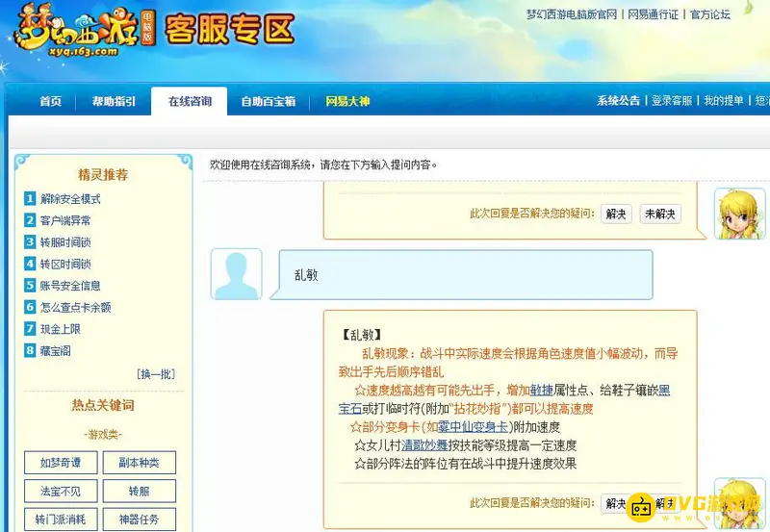Screen dimensions: 770x532
Task: Select 转区时间锁 recommendation
Action: (x=65, y=264)
